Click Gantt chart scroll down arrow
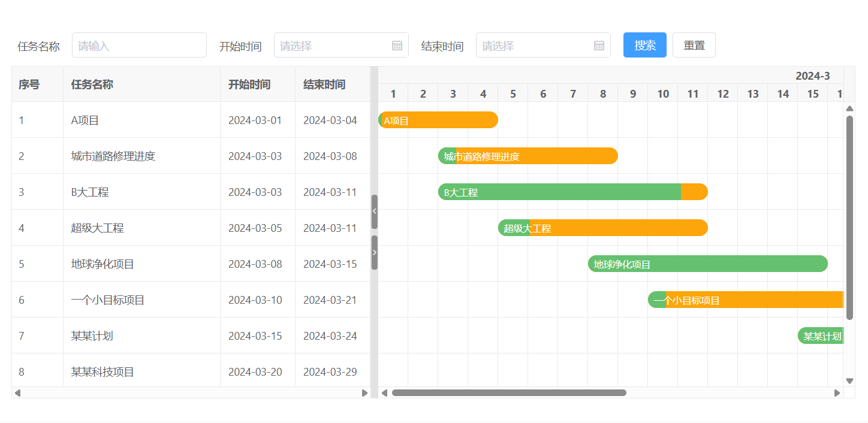The image size is (868, 423). [x=849, y=380]
